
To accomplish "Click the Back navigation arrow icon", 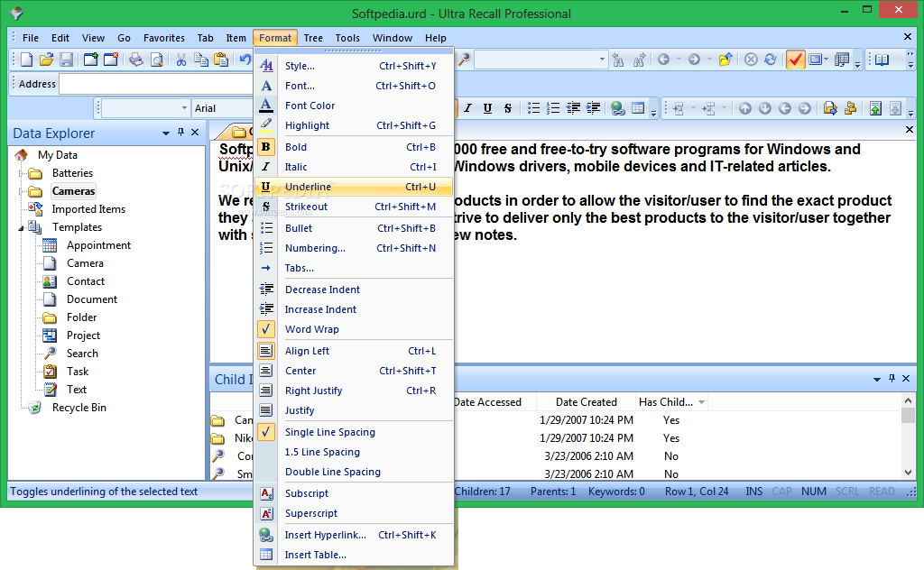I will pos(663,60).
